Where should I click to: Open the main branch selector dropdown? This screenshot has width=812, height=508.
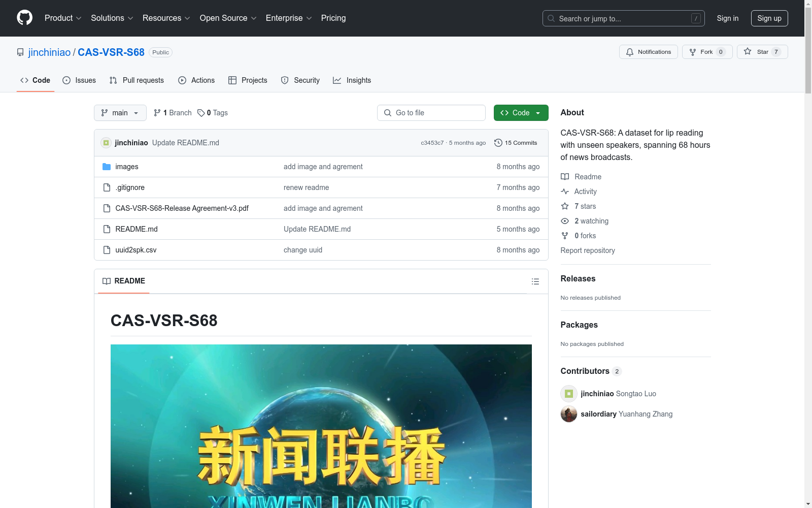120,113
